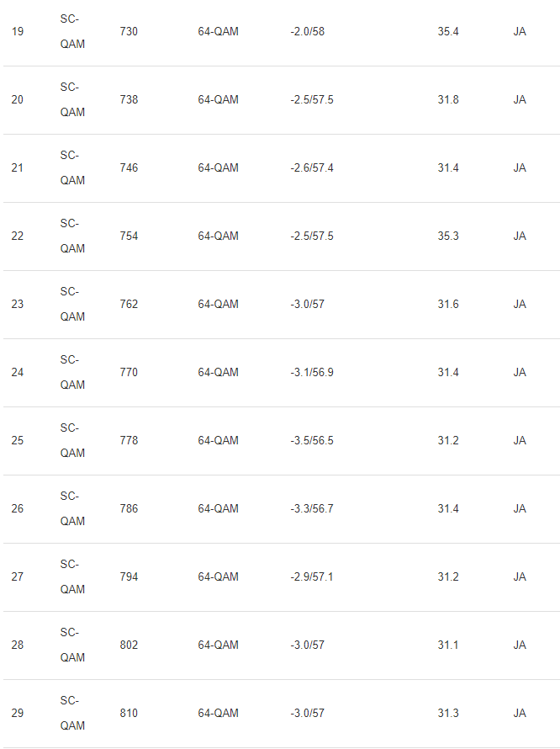Click the 64-QAM modulation in row 25
This screenshot has width=560, height=749.
tap(218, 440)
